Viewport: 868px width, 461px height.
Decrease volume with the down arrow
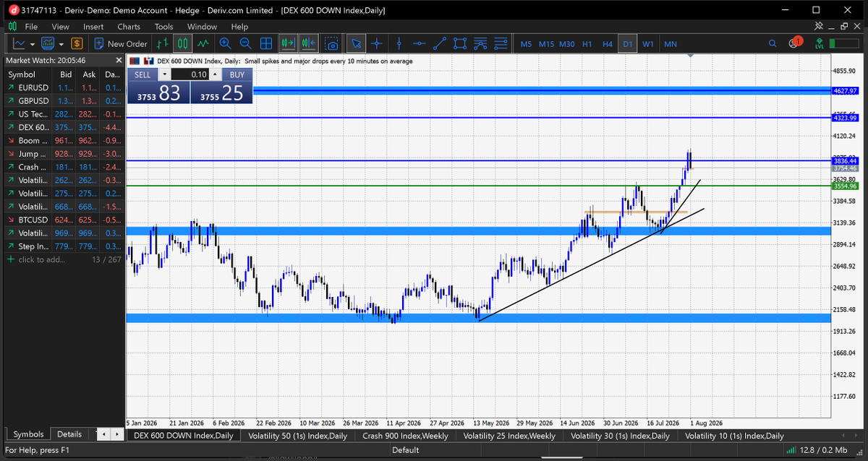pos(165,74)
